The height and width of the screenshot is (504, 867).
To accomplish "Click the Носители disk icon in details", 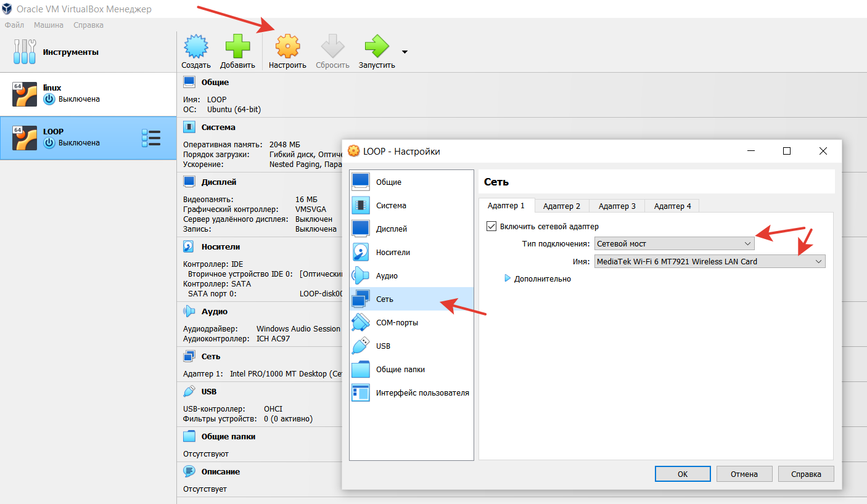I will point(189,246).
